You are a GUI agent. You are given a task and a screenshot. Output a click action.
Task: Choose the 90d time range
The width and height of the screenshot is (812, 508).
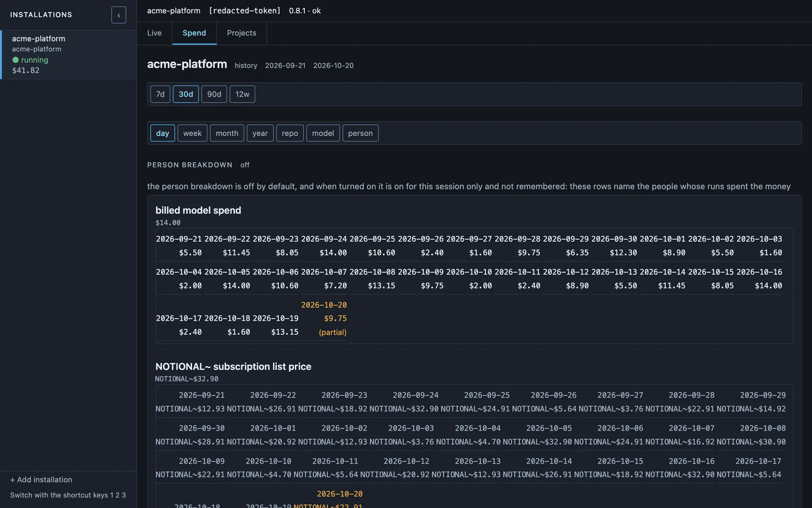pos(214,94)
